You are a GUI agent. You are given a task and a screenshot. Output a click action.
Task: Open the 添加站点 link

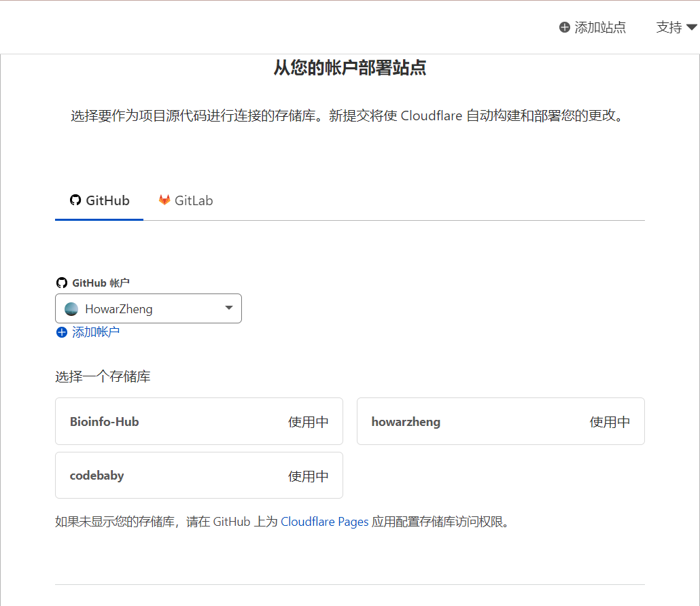[x=593, y=27]
